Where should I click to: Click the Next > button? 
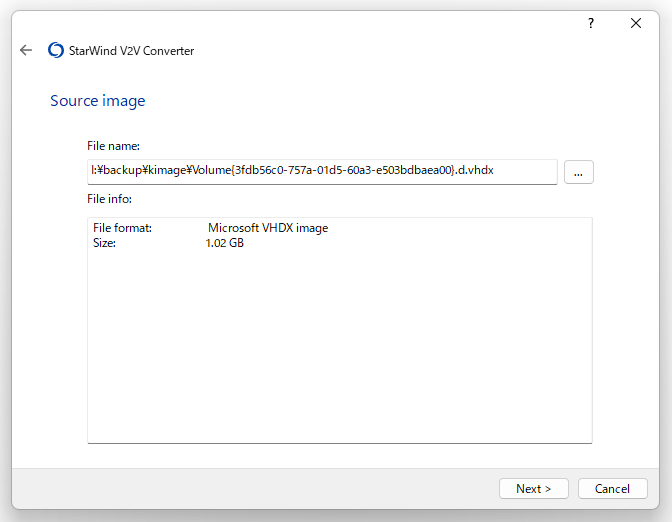click(534, 489)
